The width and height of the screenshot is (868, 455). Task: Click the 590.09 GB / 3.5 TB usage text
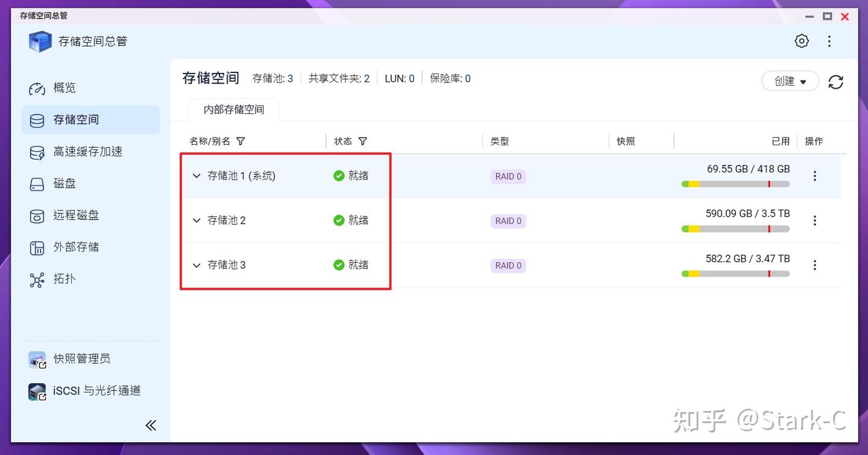(x=747, y=214)
